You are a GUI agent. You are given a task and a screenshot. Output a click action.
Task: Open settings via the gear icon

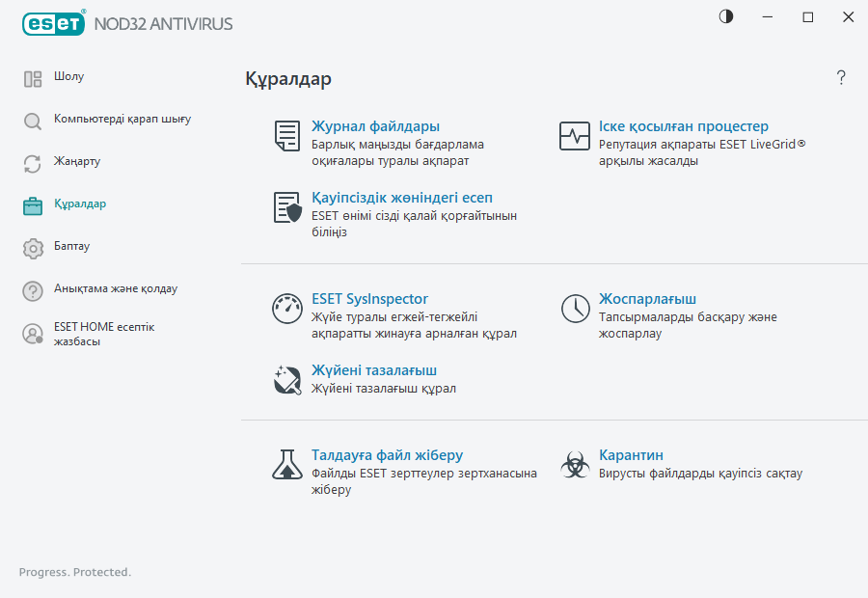(x=32, y=247)
